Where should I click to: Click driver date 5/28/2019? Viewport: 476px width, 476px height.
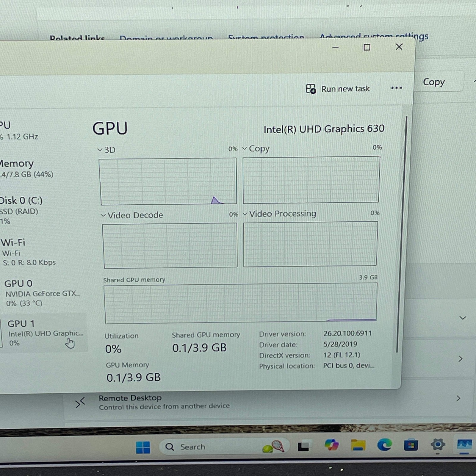(x=340, y=344)
